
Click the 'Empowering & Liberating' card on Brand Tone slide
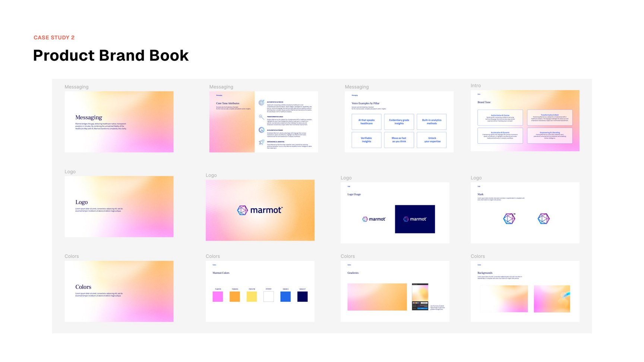pos(550,136)
